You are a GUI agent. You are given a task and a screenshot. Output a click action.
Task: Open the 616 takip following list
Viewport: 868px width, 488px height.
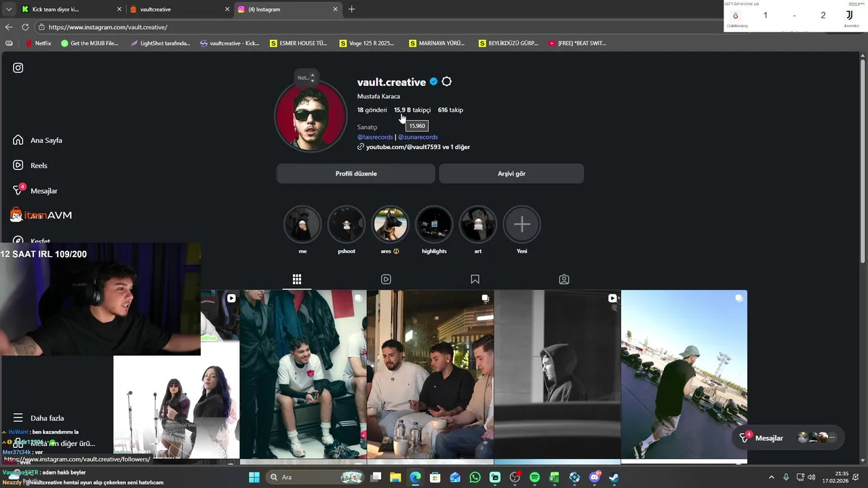450,110
